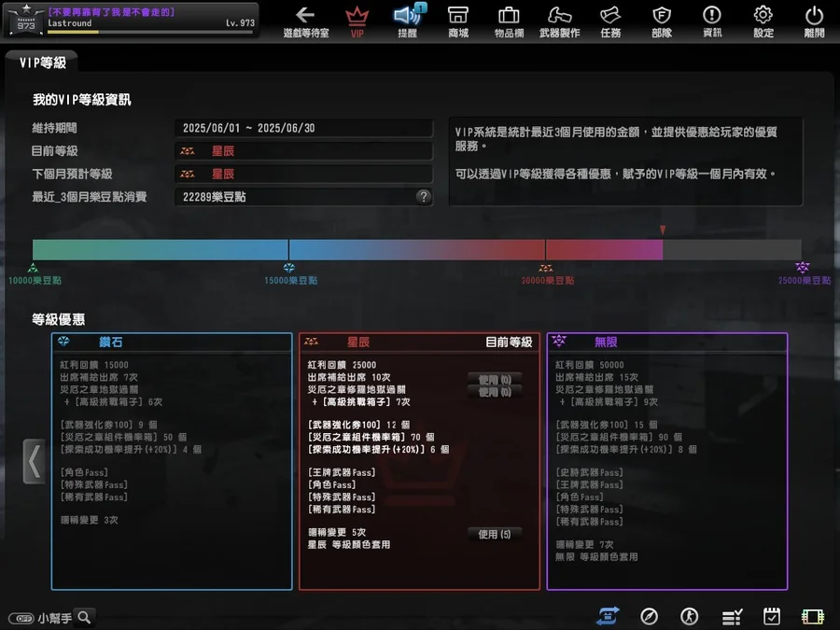This screenshot has width=840, height=630.
Task: Open 武器製作 weapon crafting
Action: click(559, 22)
